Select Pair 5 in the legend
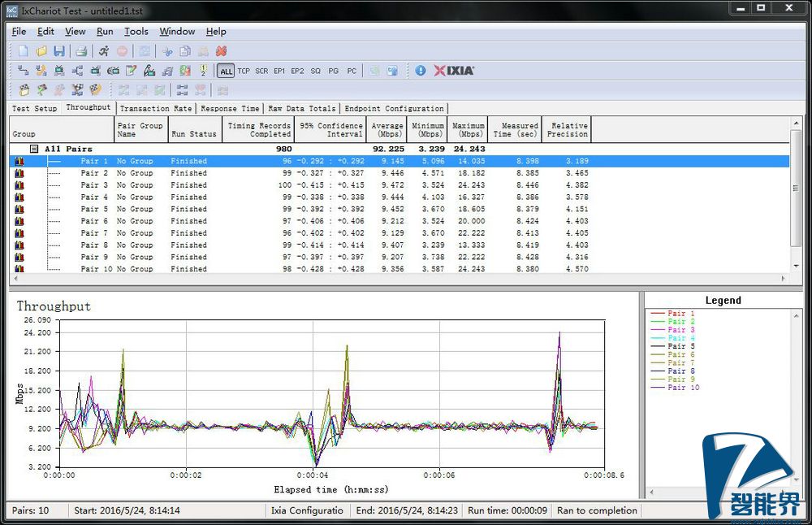 pyautogui.click(x=680, y=346)
